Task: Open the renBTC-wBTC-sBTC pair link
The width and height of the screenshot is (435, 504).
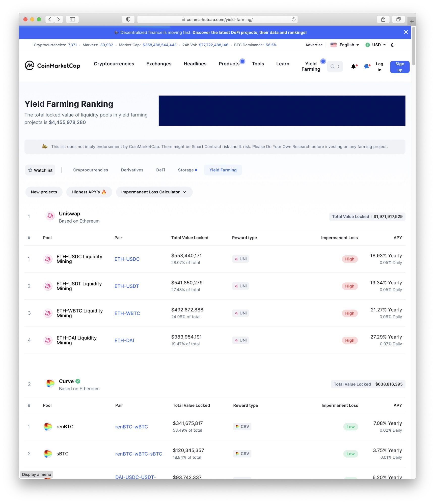Action: [139, 454]
